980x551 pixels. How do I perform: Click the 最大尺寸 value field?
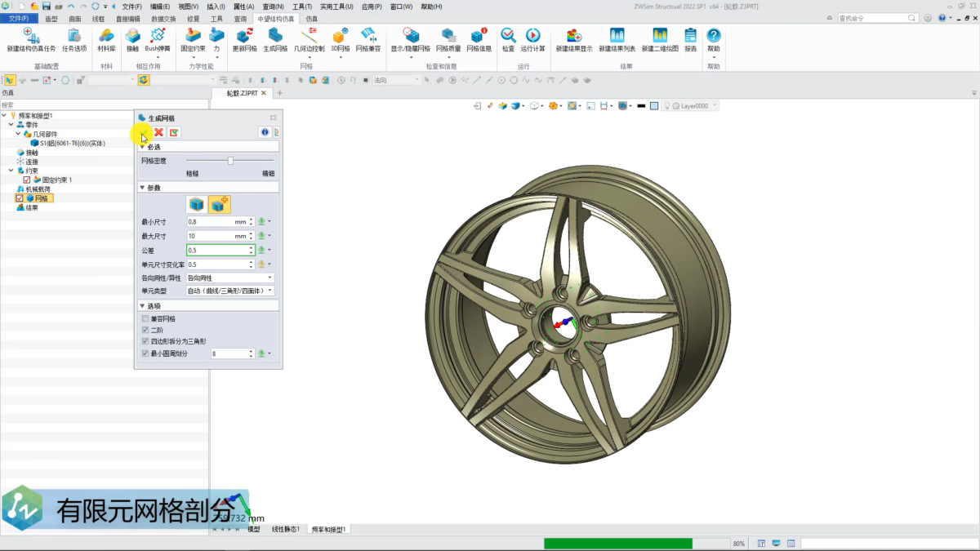pos(220,236)
